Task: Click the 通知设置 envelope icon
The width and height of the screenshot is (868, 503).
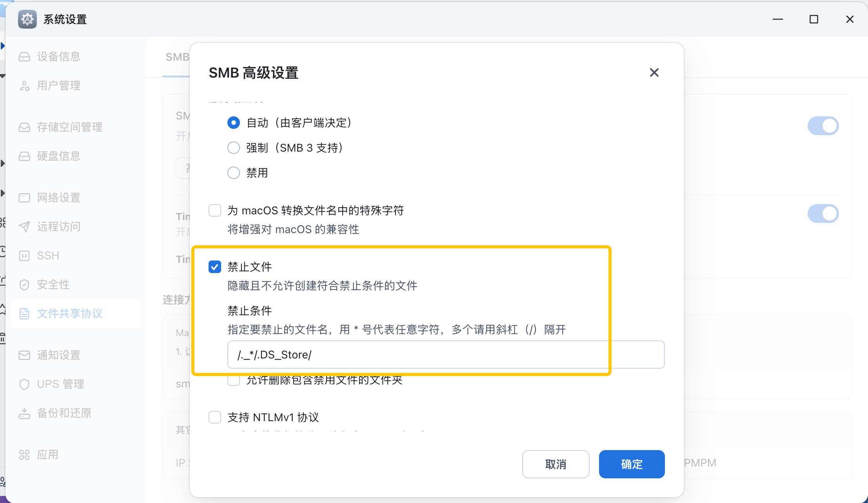Action: (24, 355)
